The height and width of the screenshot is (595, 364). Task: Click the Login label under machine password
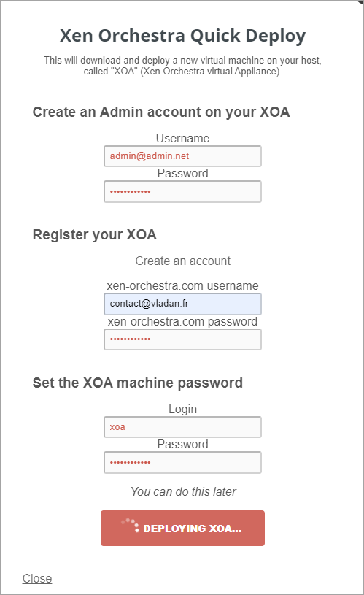[x=183, y=409]
